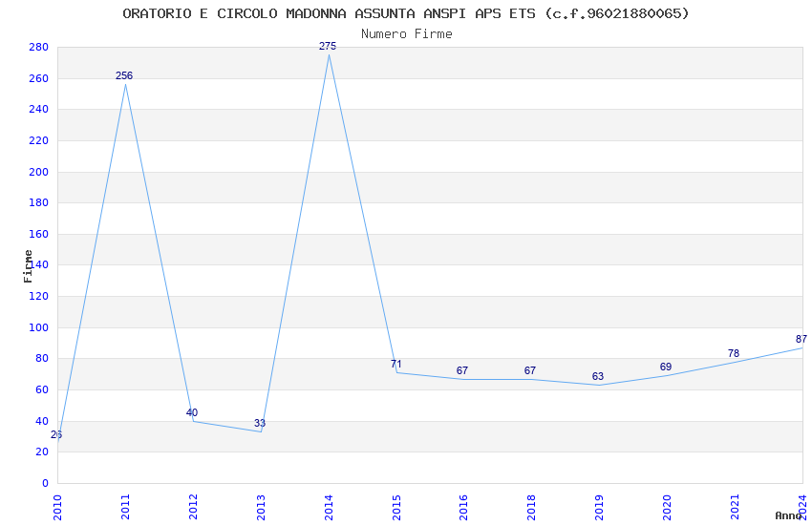Click the x-axis year 2019
Image resolution: width=812 pixels, height=525 pixels.
pyautogui.click(x=599, y=508)
